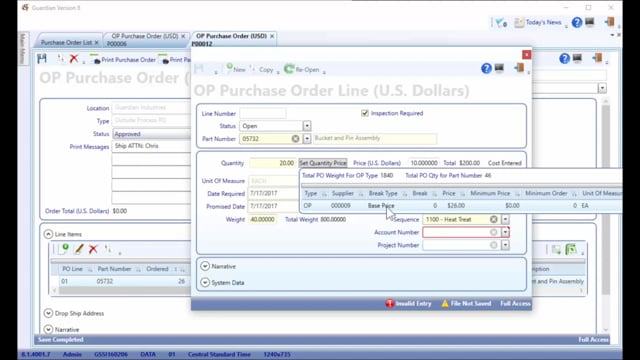Open the Main Menu side tab
The height and width of the screenshot is (360, 640).
click(x=23, y=49)
